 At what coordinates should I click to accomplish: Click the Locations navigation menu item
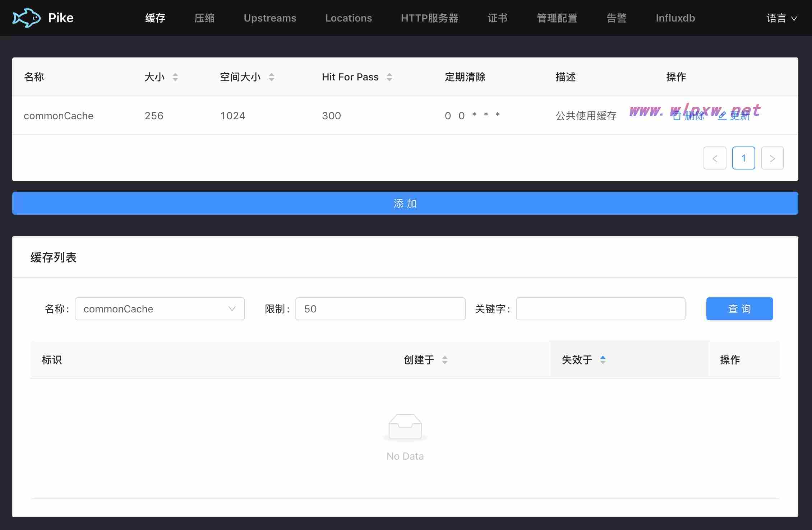pos(348,18)
